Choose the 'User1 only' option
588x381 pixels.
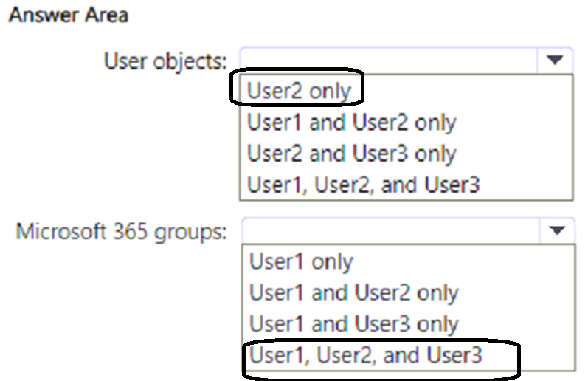coord(301,261)
